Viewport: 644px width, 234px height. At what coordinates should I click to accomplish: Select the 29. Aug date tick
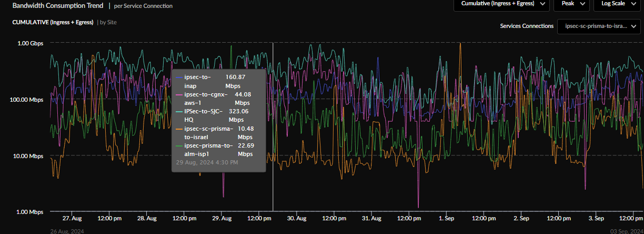222,218
